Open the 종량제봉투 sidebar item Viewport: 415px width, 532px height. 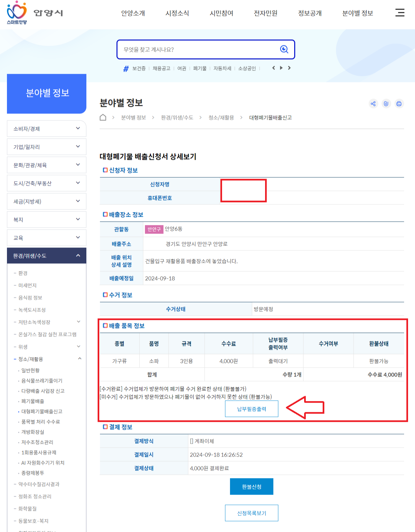point(33,473)
